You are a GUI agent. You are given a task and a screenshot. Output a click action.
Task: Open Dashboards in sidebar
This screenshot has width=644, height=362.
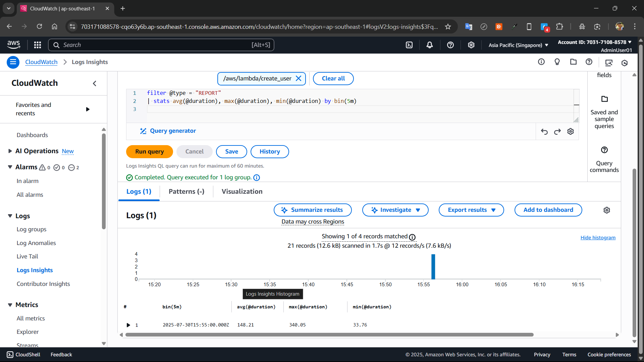[32, 135]
